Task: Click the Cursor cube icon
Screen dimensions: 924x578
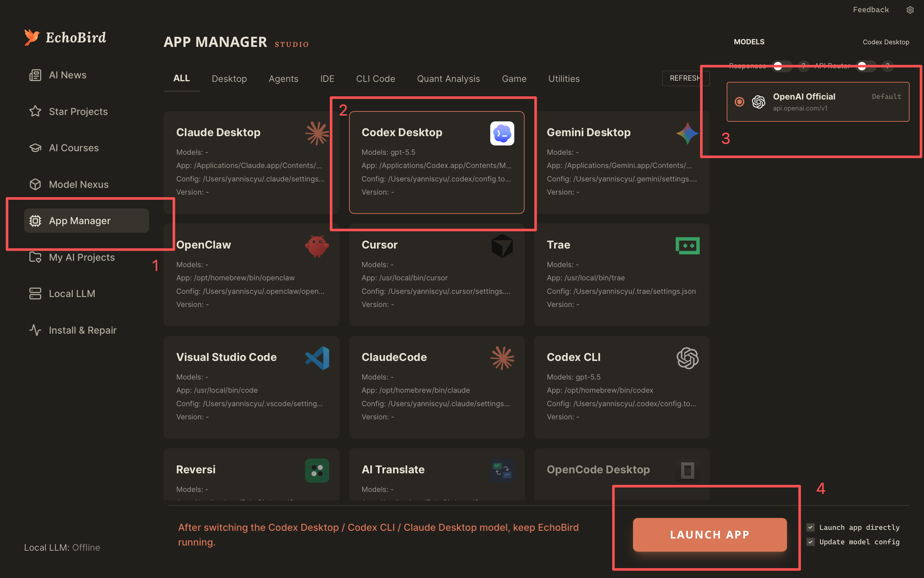Action: pos(502,246)
